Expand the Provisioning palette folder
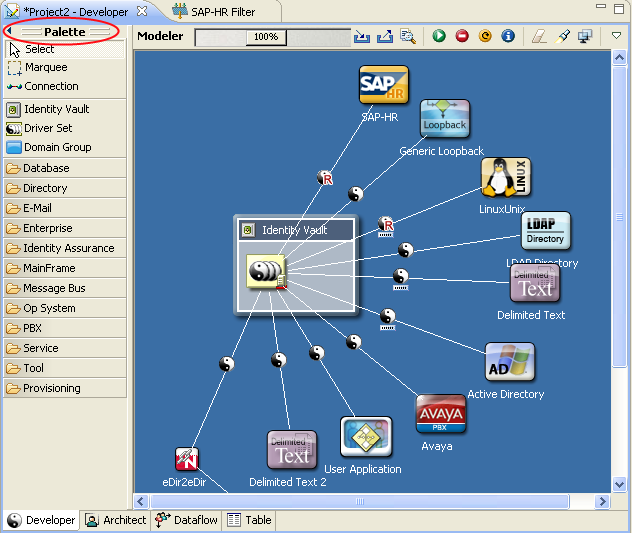The width and height of the screenshot is (632, 533). (65, 388)
